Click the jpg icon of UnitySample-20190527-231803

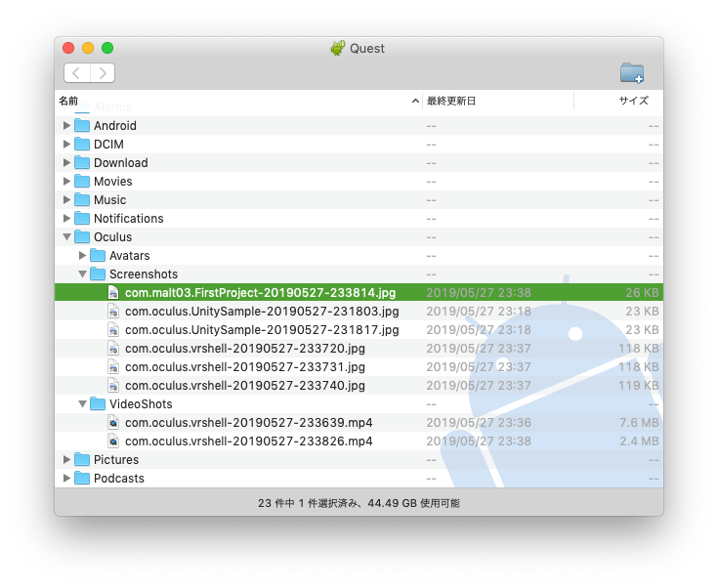(x=113, y=311)
